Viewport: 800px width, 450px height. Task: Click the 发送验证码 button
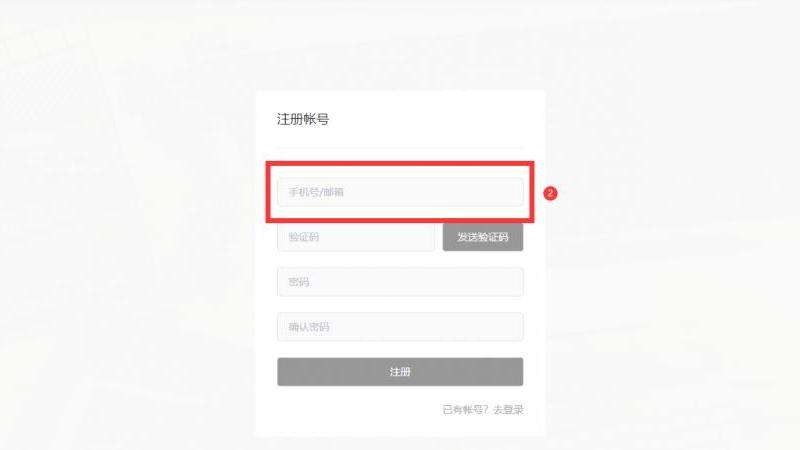[x=483, y=237]
